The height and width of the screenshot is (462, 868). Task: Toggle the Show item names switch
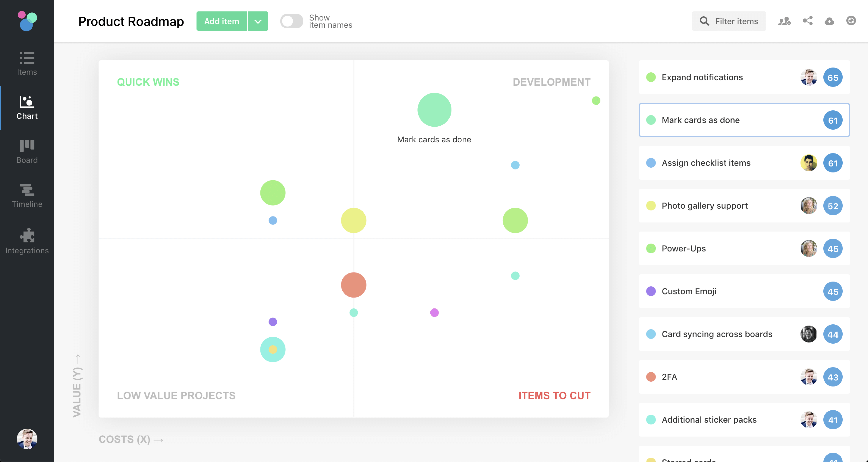coord(291,21)
